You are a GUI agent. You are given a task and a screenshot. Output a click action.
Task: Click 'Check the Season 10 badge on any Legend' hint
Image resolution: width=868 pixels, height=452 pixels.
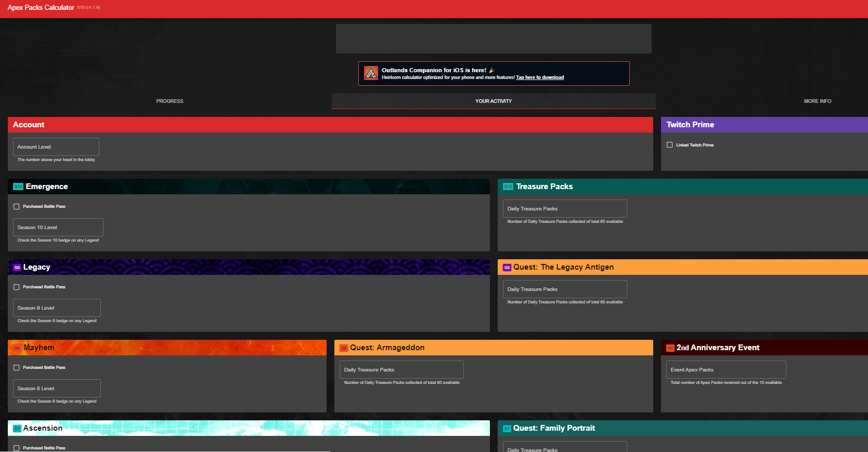coord(58,240)
